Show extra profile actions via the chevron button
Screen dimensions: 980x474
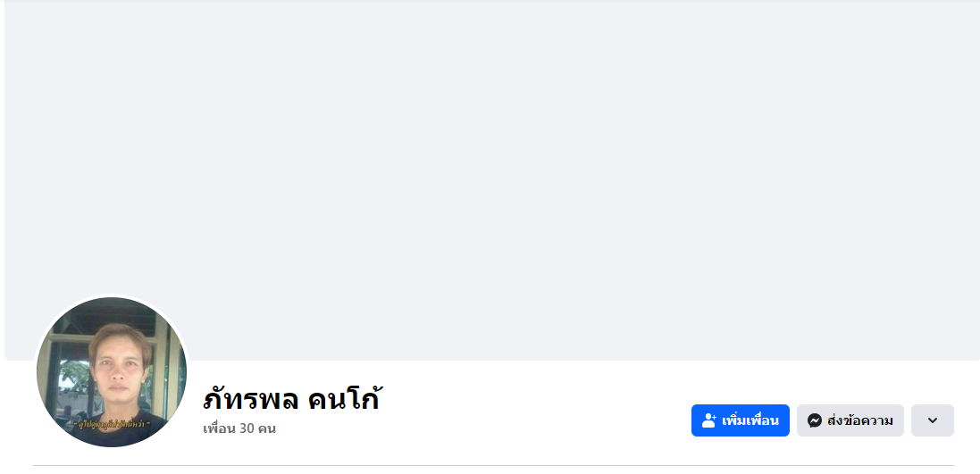(x=932, y=420)
